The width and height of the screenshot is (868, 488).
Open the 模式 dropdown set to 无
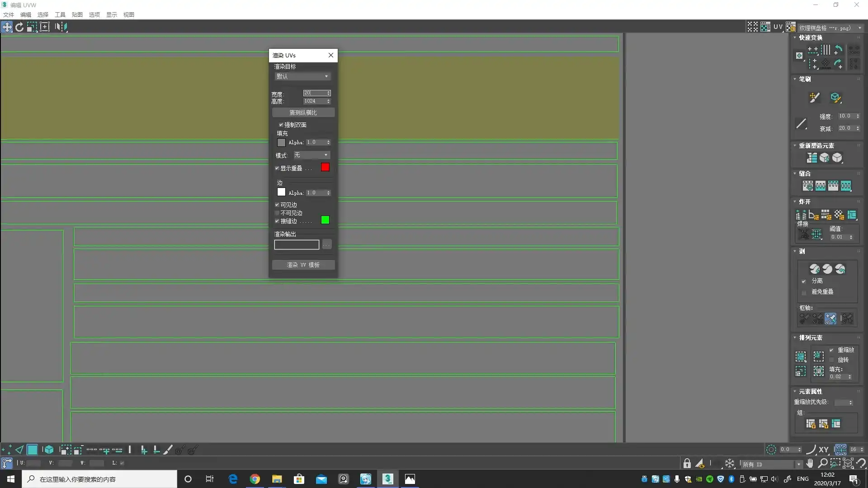click(x=311, y=155)
